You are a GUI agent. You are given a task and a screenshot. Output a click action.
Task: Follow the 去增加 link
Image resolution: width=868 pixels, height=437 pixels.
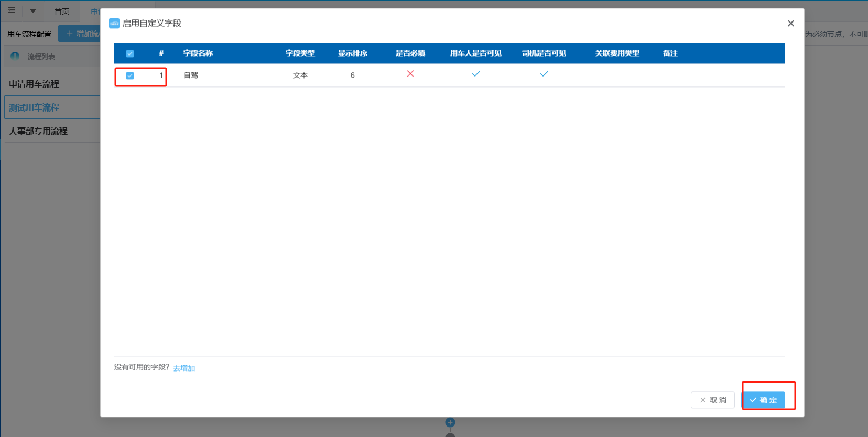point(184,368)
